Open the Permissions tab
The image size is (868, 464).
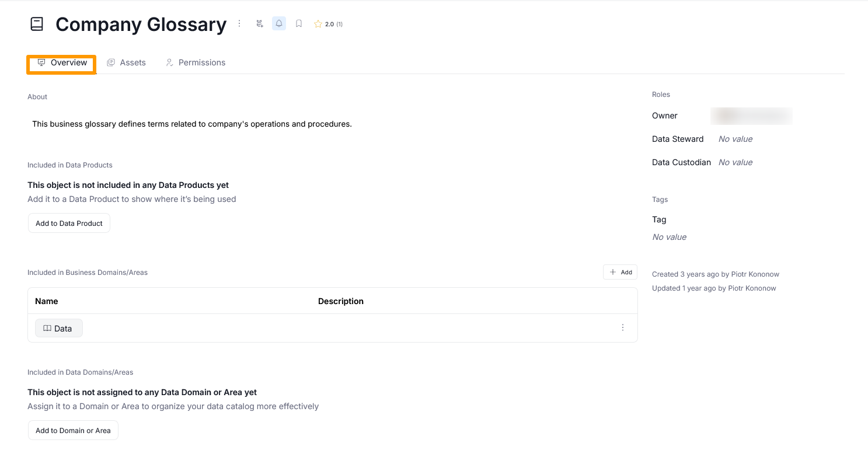pos(196,63)
